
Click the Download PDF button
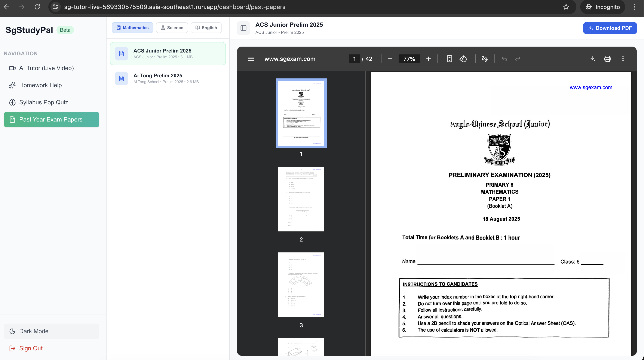click(610, 28)
